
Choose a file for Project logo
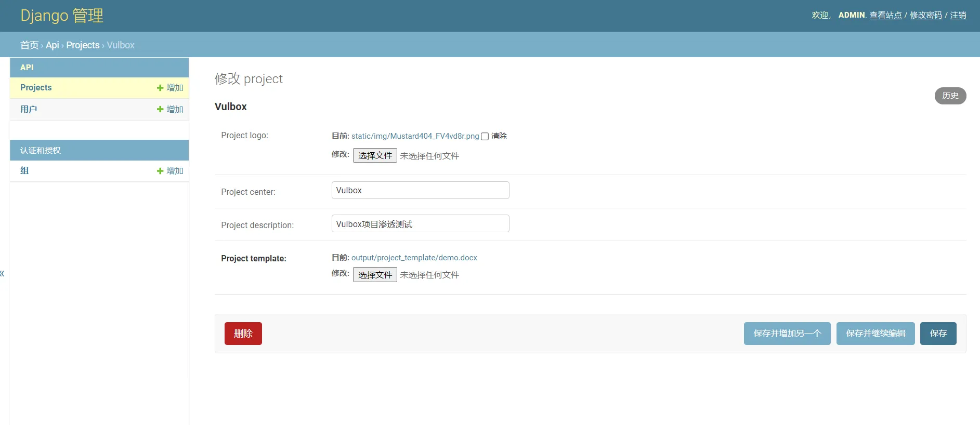click(x=375, y=155)
